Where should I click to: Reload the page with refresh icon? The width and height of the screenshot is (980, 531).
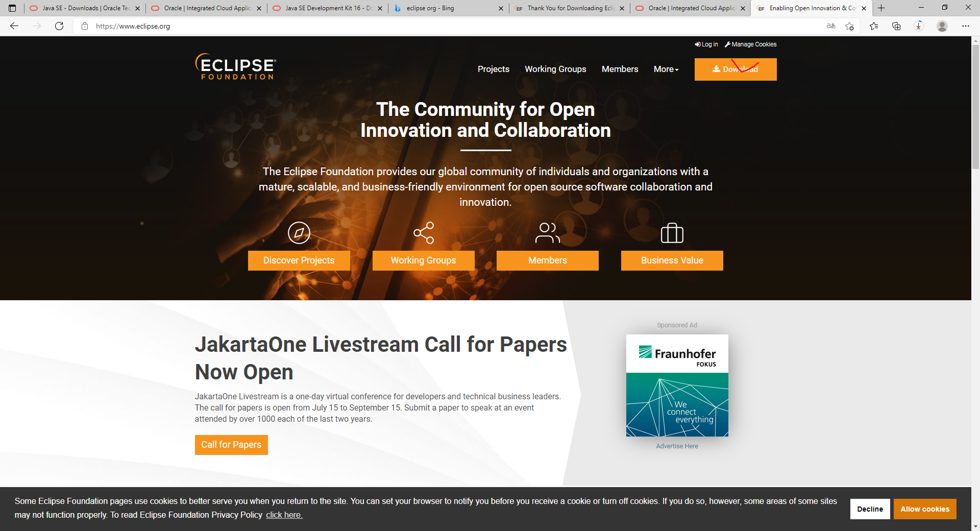[x=59, y=26]
